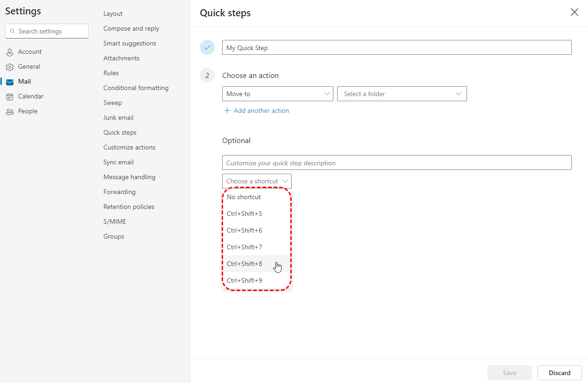Choose the No shortcut option

tap(244, 197)
